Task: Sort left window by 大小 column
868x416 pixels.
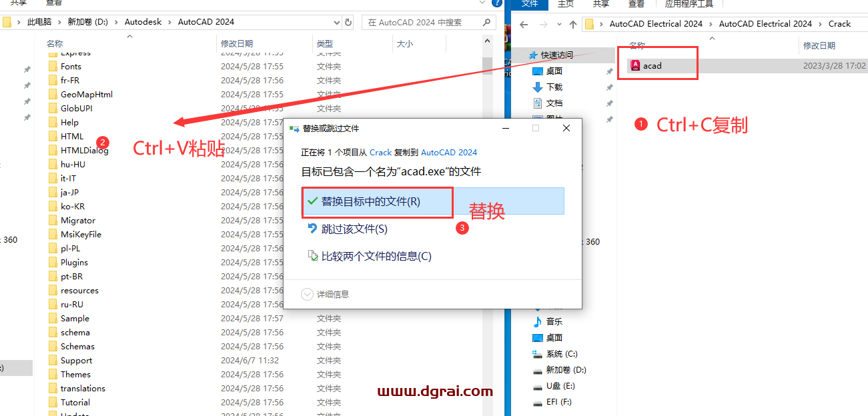Action: (x=404, y=44)
